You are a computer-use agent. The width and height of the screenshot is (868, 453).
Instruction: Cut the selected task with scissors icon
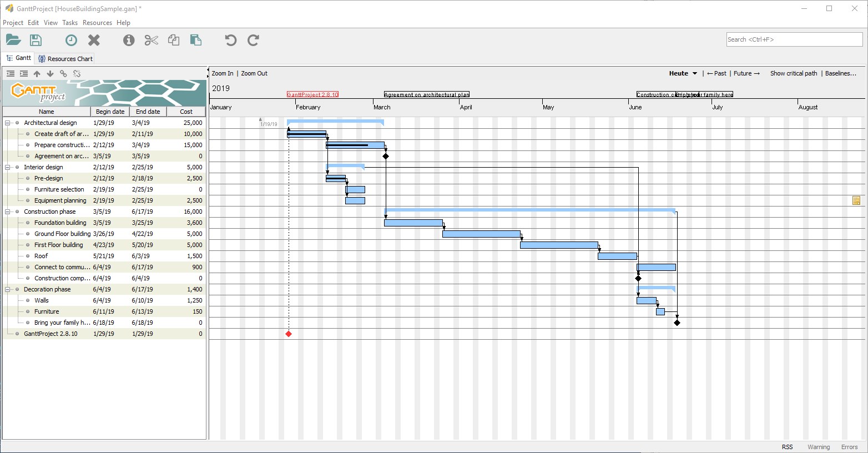coord(151,39)
